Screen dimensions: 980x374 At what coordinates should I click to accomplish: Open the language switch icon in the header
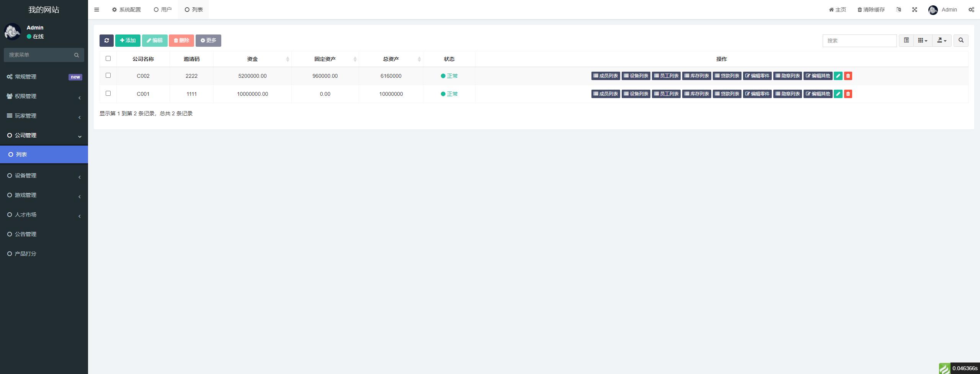click(x=898, y=10)
